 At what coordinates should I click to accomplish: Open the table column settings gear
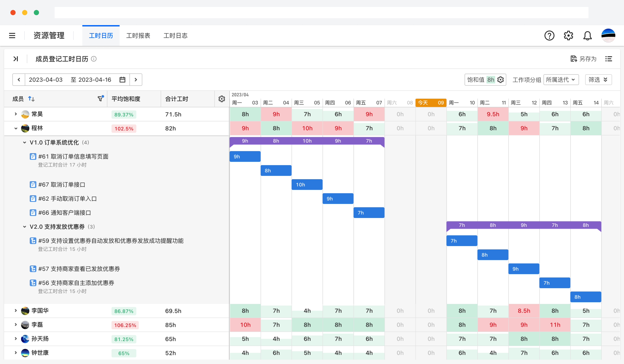(221, 99)
